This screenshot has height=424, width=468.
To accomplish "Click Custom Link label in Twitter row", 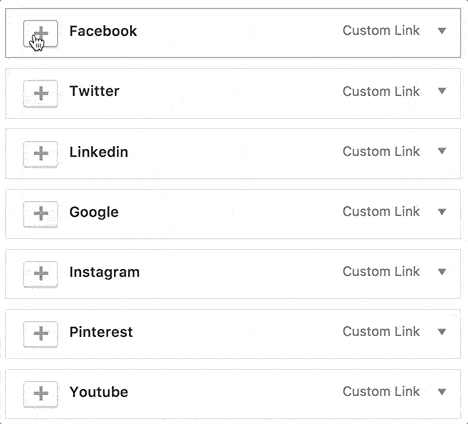I will coord(381,91).
